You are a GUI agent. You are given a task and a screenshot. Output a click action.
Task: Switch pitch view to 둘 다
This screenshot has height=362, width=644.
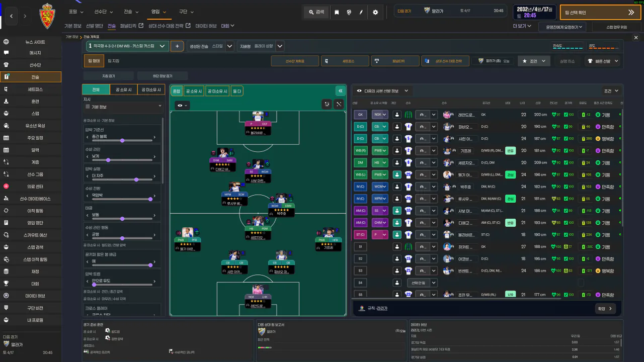pyautogui.click(x=237, y=91)
